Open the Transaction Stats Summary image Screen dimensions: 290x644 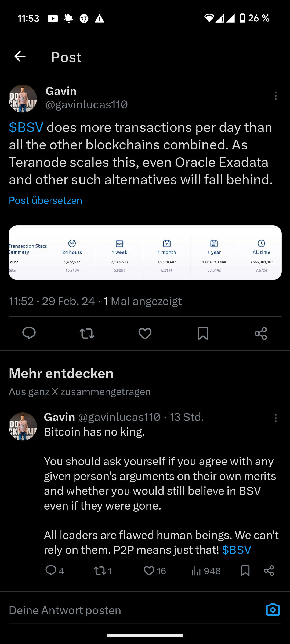coord(145,253)
